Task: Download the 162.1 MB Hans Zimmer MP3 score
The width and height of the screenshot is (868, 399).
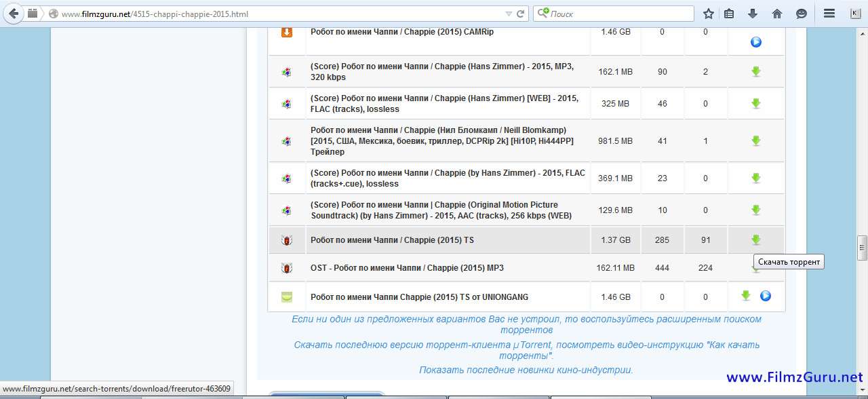Action: click(x=755, y=71)
